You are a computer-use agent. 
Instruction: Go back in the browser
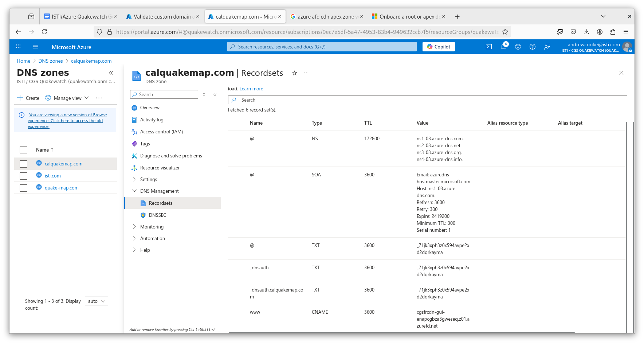18,32
